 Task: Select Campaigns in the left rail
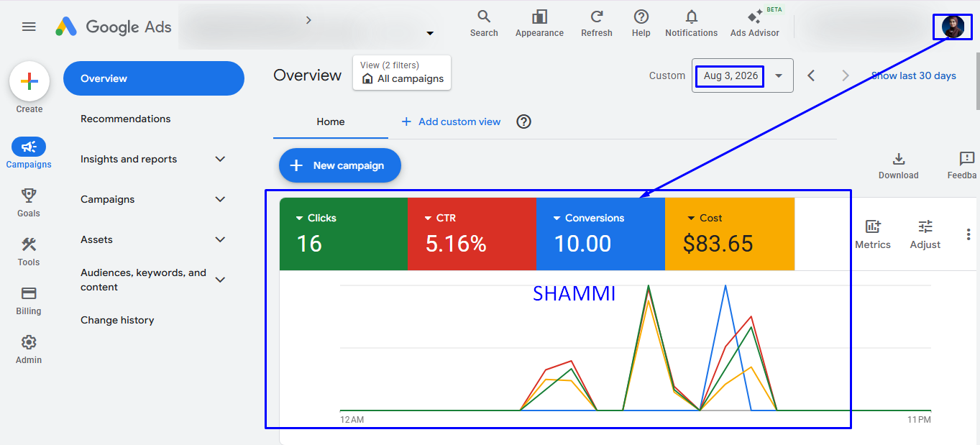pos(29,154)
